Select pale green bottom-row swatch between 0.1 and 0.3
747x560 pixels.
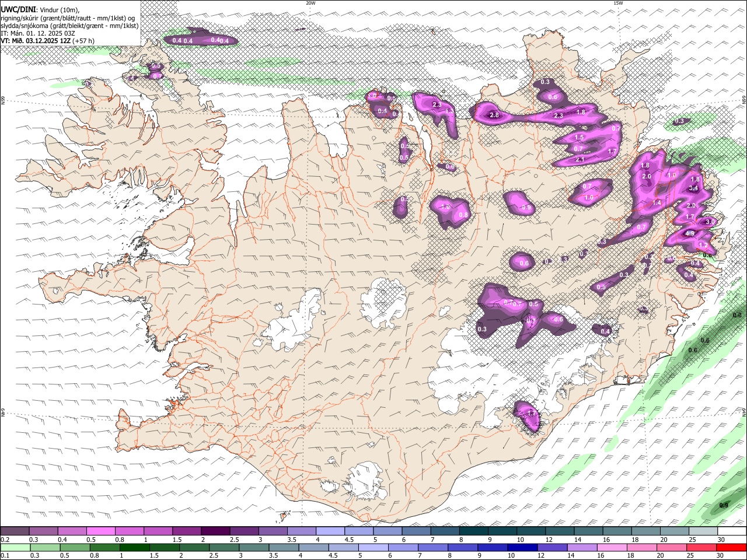[x=15, y=547]
